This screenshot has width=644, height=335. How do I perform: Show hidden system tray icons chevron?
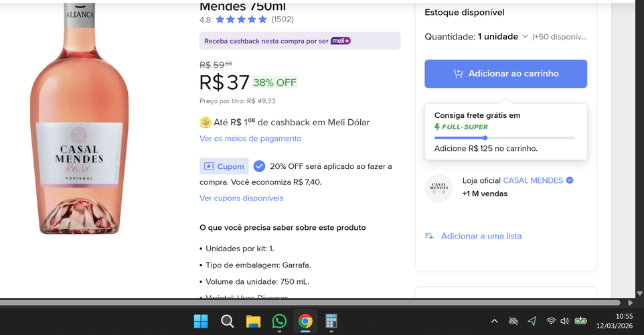(x=495, y=321)
